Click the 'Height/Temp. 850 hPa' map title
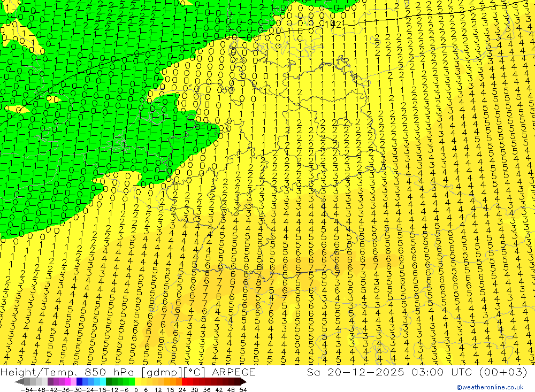 [x=68, y=372]
